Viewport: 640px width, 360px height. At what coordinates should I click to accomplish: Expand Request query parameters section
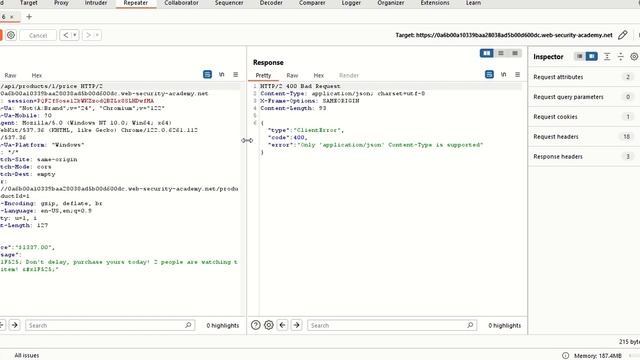584,97
